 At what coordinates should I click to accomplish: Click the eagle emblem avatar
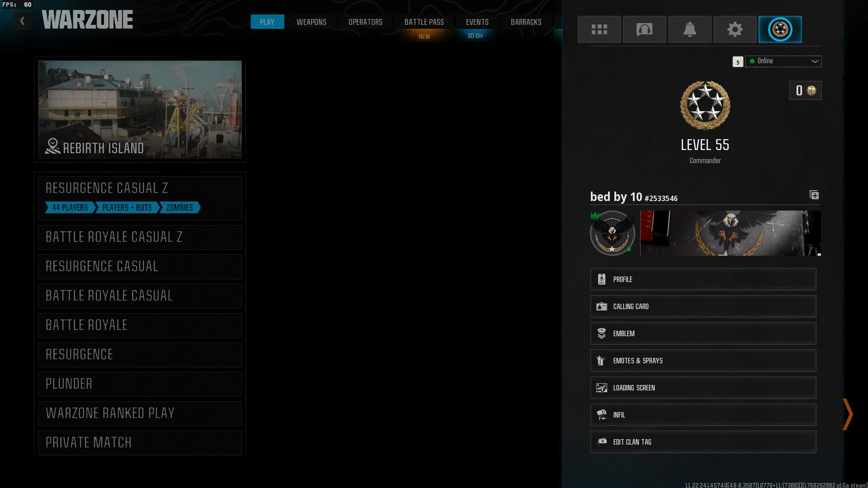point(612,233)
